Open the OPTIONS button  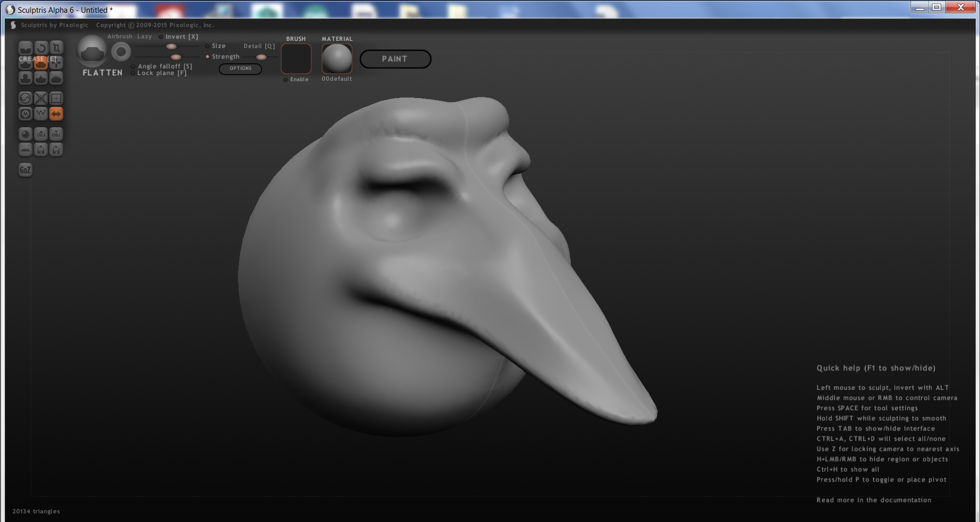pos(241,68)
